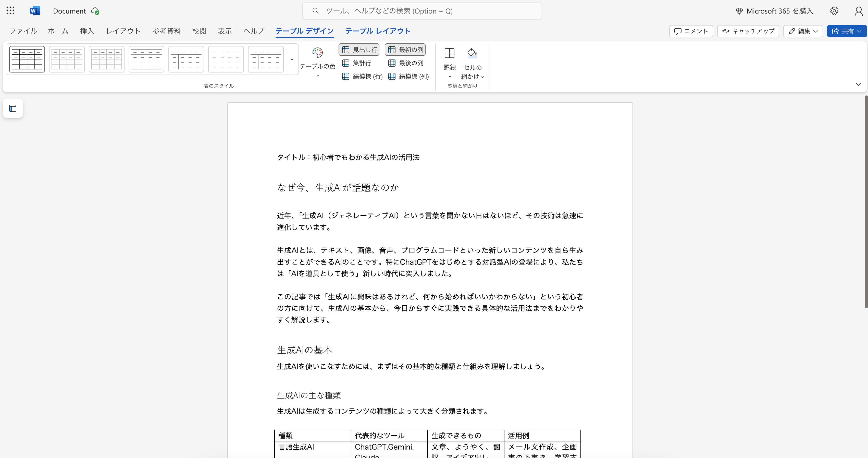
Task: Select the first plain table style thumbnail
Action: point(26,59)
